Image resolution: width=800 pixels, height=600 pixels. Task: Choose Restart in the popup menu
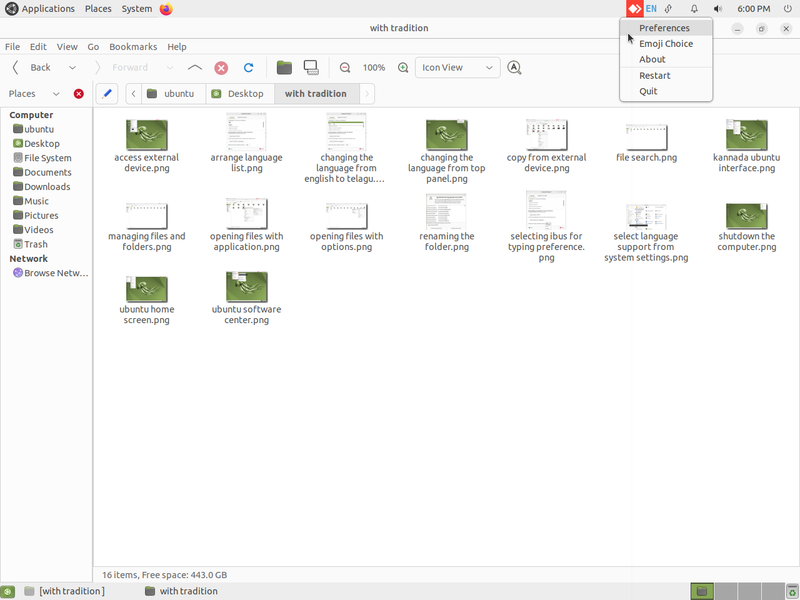pyautogui.click(x=666, y=76)
